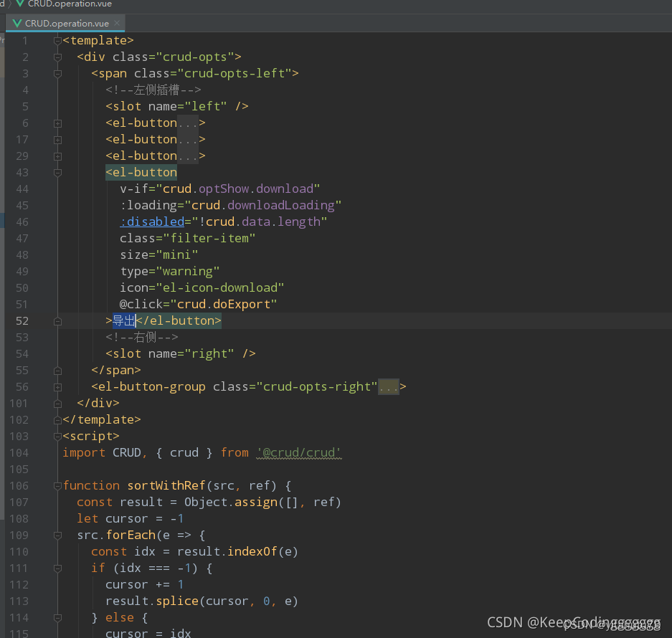Viewport: 672px width, 638px height.
Task: Expand the folded el-button at line 6
Action: 57,123
